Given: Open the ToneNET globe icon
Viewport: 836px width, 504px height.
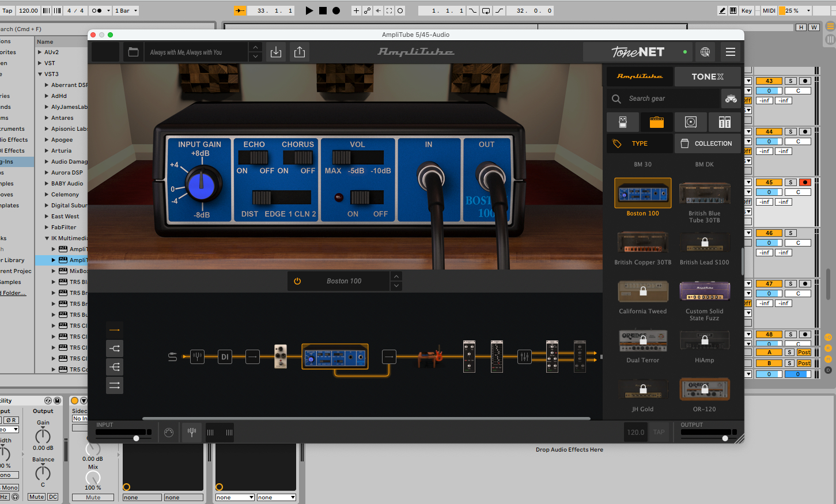Looking at the screenshot, I should point(705,52).
